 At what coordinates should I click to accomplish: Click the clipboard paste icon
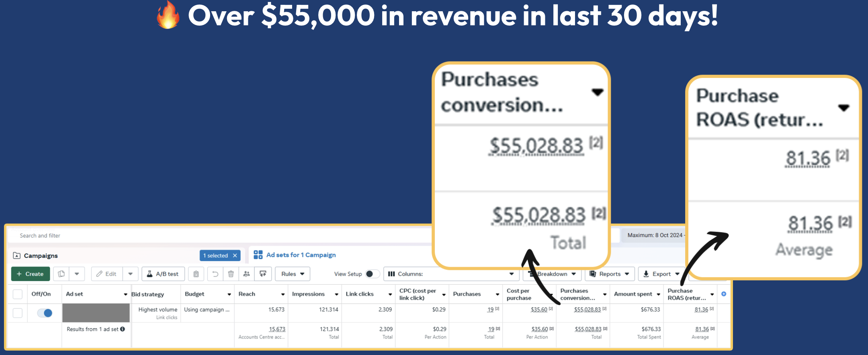click(196, 274)
